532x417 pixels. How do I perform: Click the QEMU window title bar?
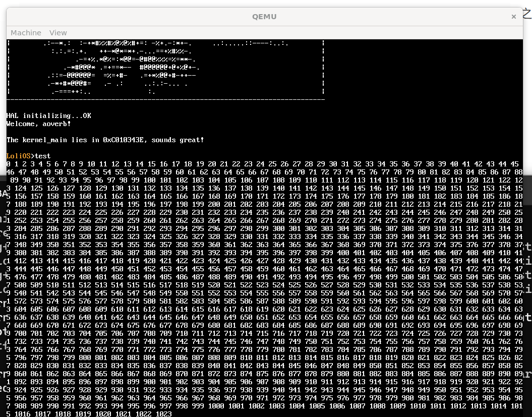click(x=264, y=17)
